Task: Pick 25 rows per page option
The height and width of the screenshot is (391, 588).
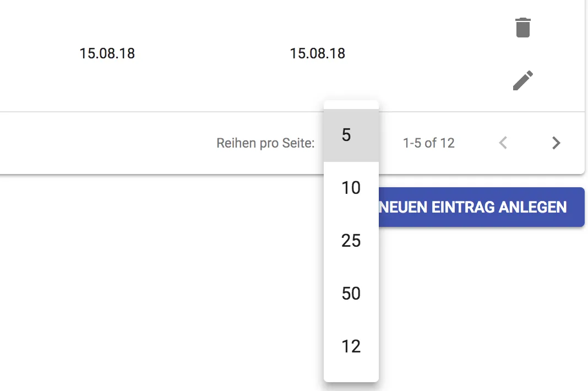Action: pyautogui.click(x=351, y=241)
